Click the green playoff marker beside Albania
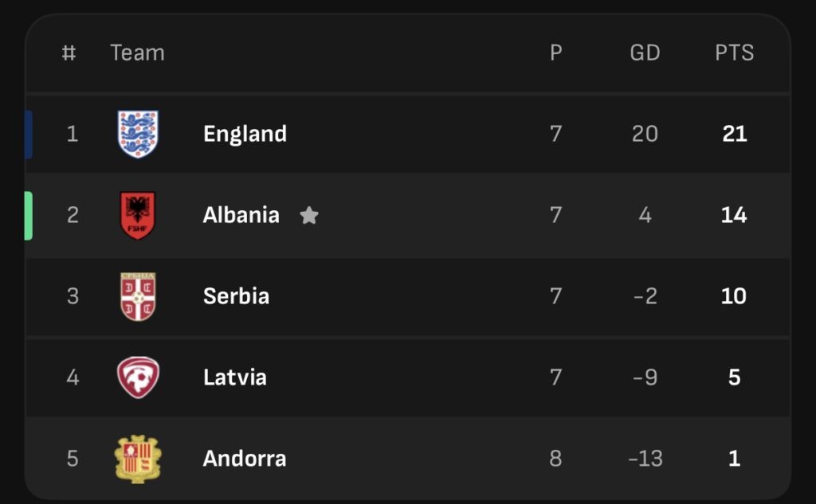 [29, 215]
